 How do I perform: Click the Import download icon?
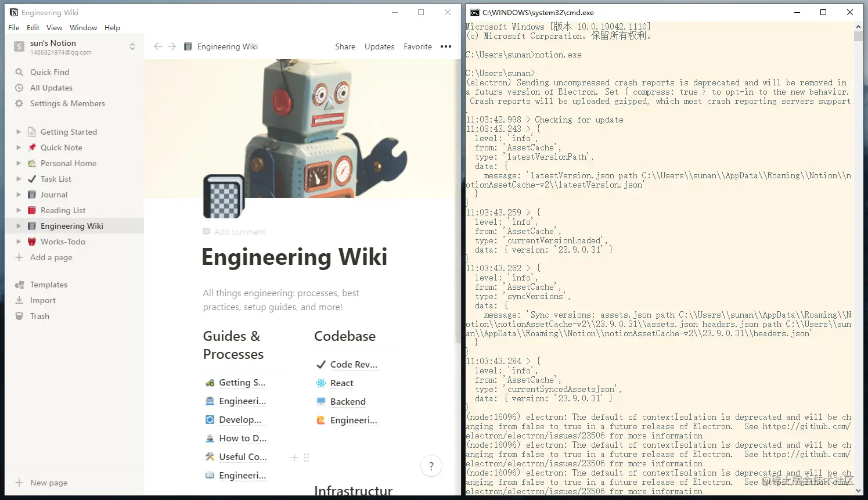[x=19, y=300]
